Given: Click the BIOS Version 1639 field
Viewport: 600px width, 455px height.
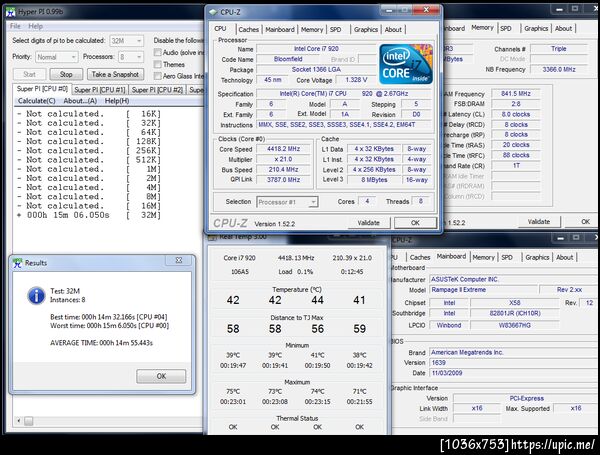Looking at the screenshot, I should (x=513, y=362).
